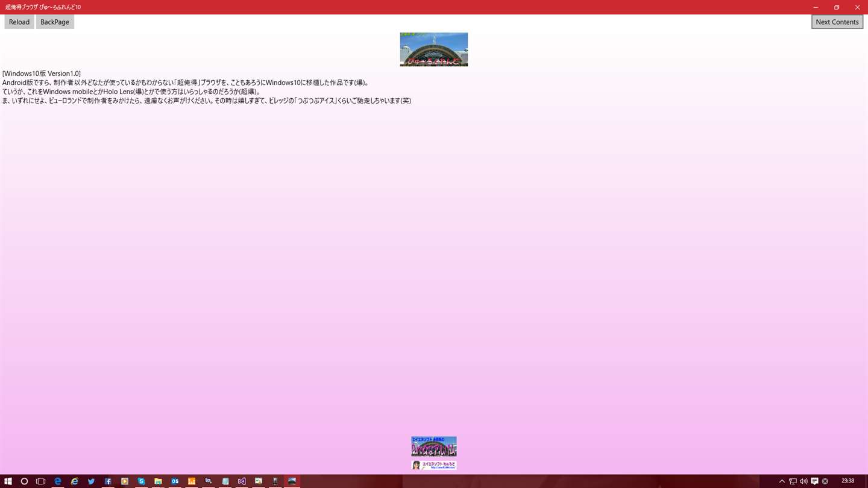Open the Windows Start menu
Screen dimensions: 868x488
[8, 481]
